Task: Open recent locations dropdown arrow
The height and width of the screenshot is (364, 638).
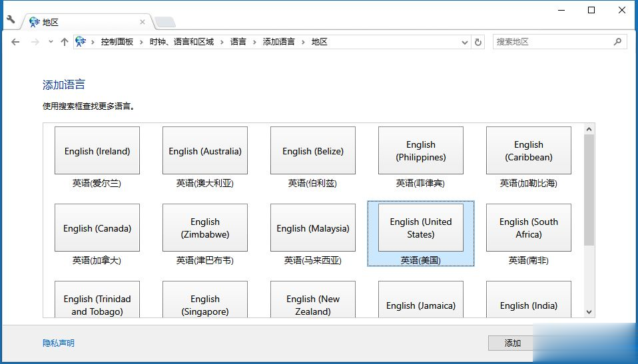Action: point(51,42)
